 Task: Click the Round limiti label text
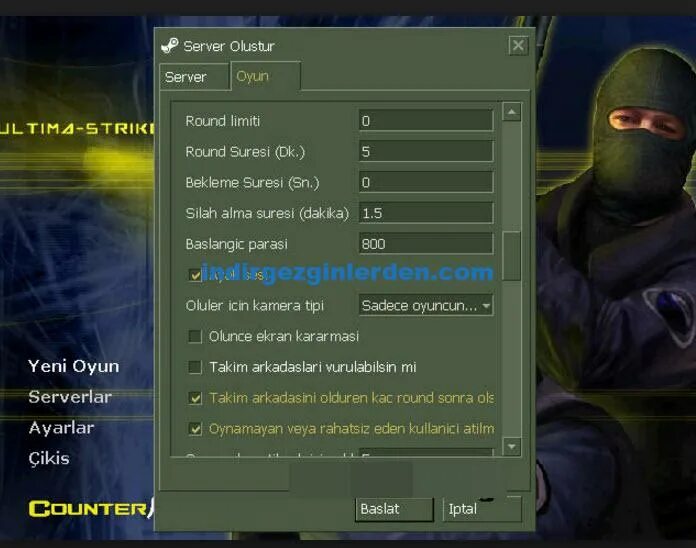[223, 121]
